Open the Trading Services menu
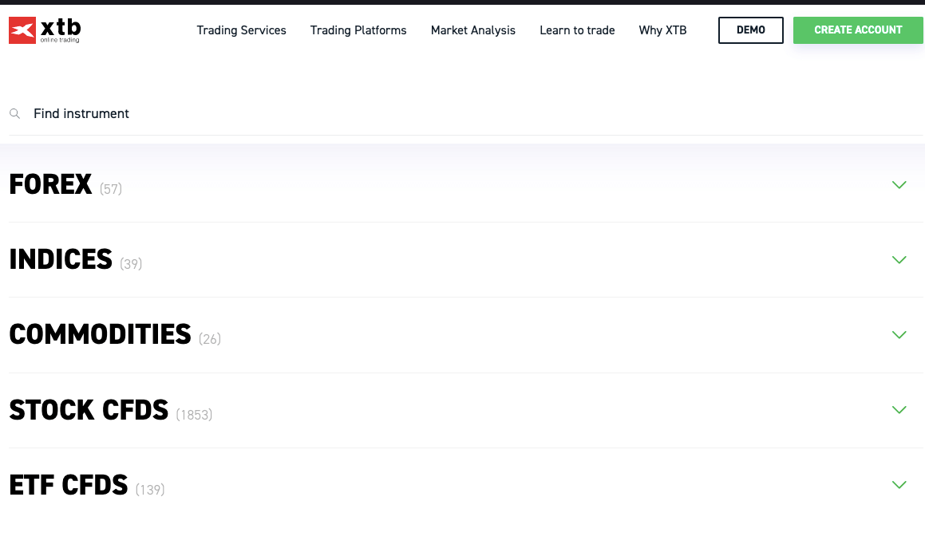Image resolution: width=925 pixels, height=560 pixels. [x=241, y=30]
